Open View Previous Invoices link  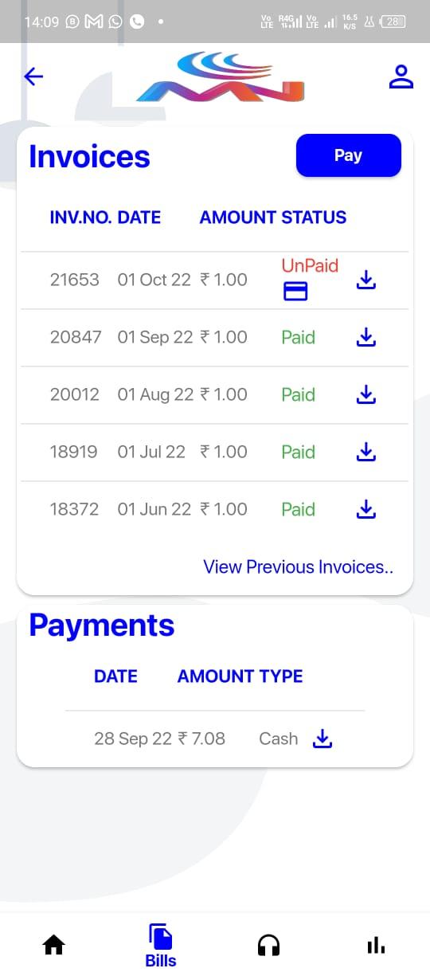coord(299,566)
